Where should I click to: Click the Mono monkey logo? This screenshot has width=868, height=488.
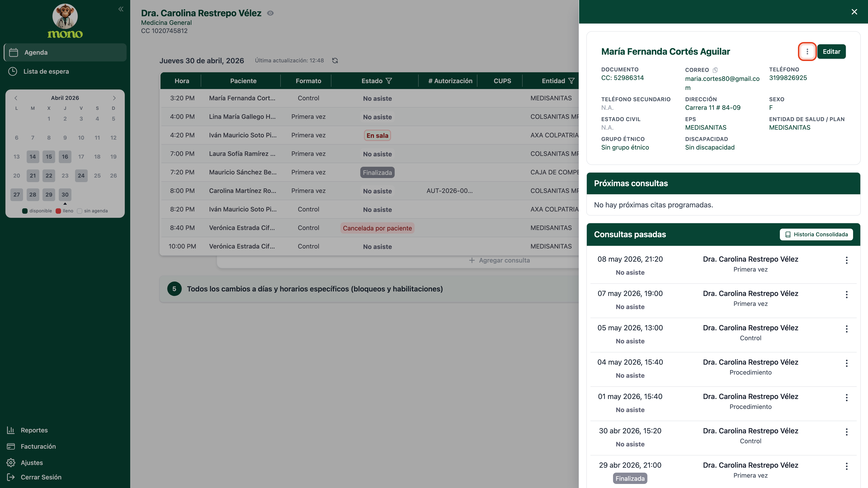point(65,21)
